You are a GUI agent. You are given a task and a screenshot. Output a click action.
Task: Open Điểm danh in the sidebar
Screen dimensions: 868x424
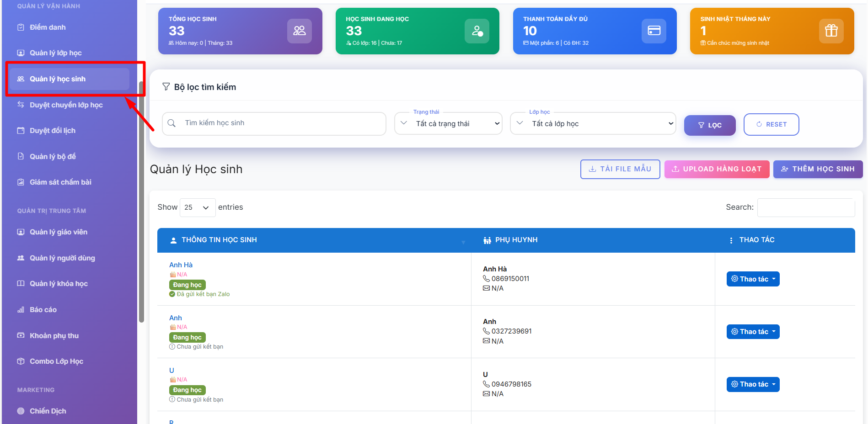tap(48, 27)
